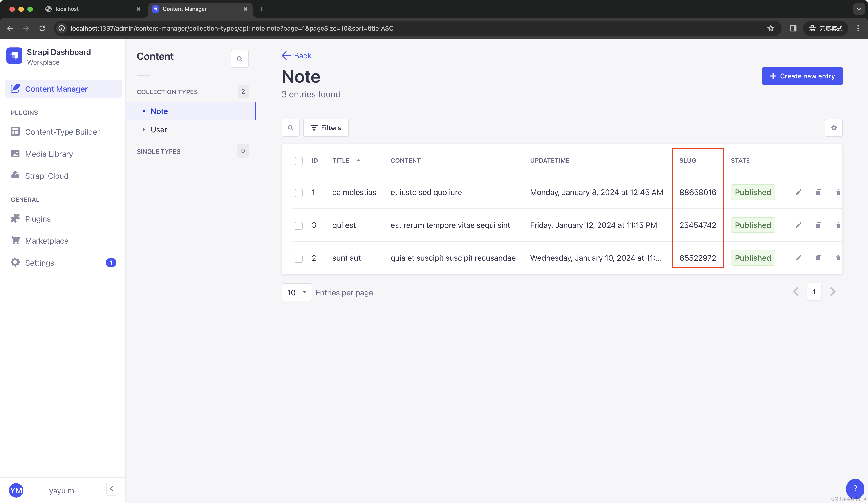Select the User collection type
The width and height of the screenshot is (868, 503).
point(159,130)
